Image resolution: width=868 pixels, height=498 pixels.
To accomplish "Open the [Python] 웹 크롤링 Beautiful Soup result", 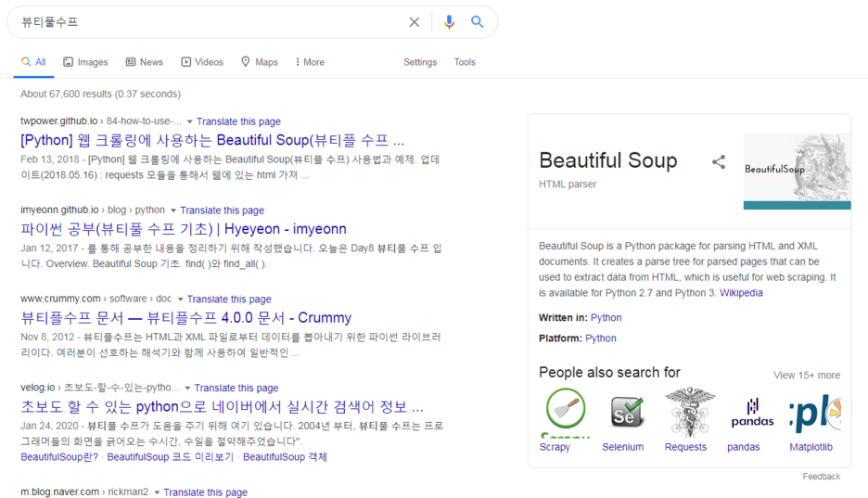I will click(x=212, y=140).
